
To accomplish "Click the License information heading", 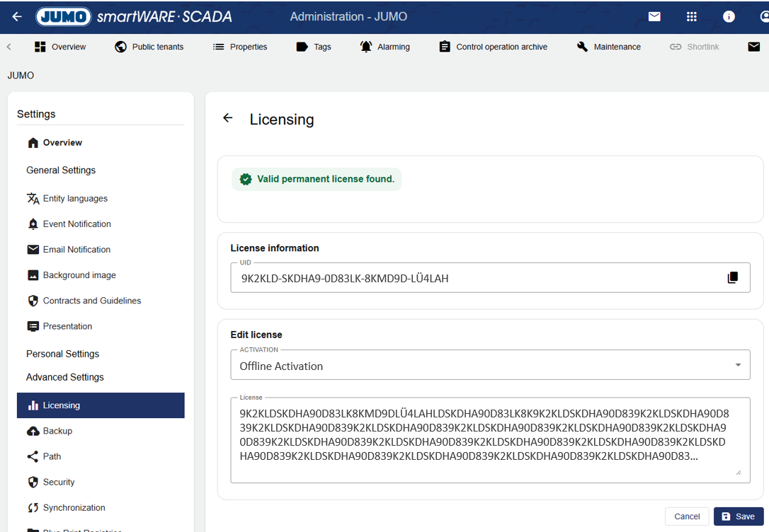I will [x=275, y=248].
